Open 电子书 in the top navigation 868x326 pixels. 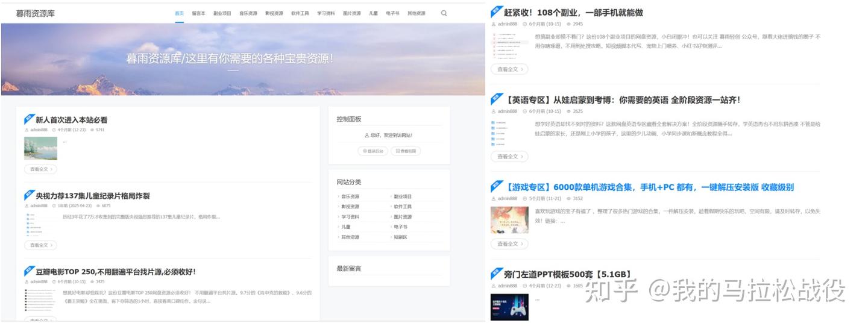(x=393, y=13)
